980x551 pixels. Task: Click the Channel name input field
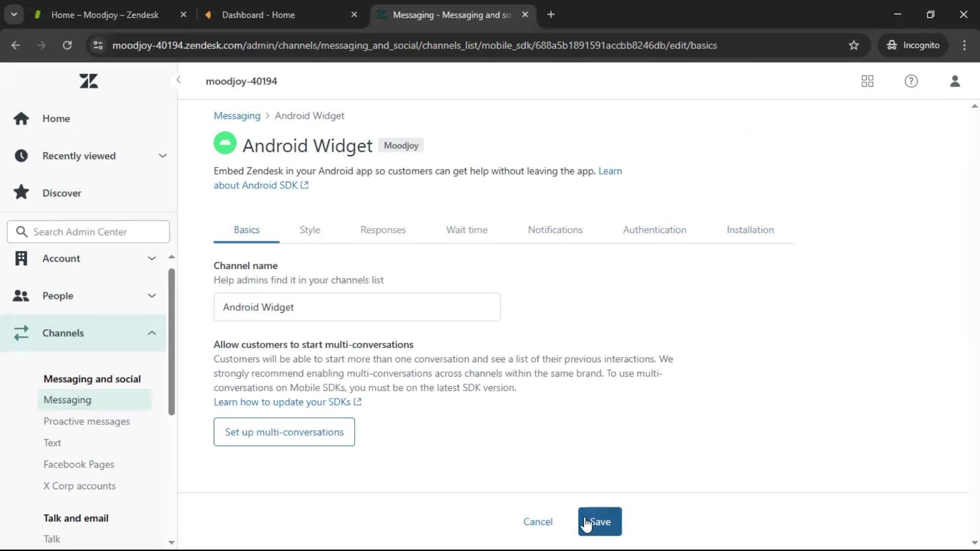point(357,307)
